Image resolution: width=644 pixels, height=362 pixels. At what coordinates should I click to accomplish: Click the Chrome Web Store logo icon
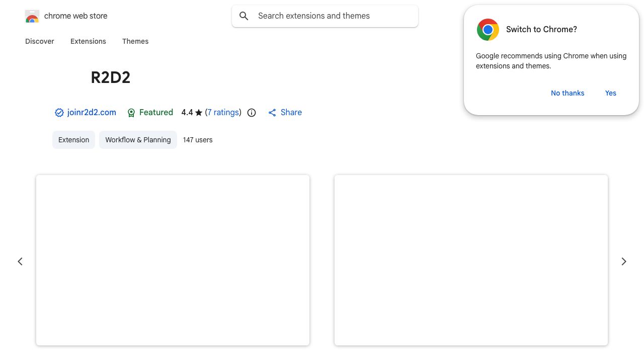tap(32, 16)
